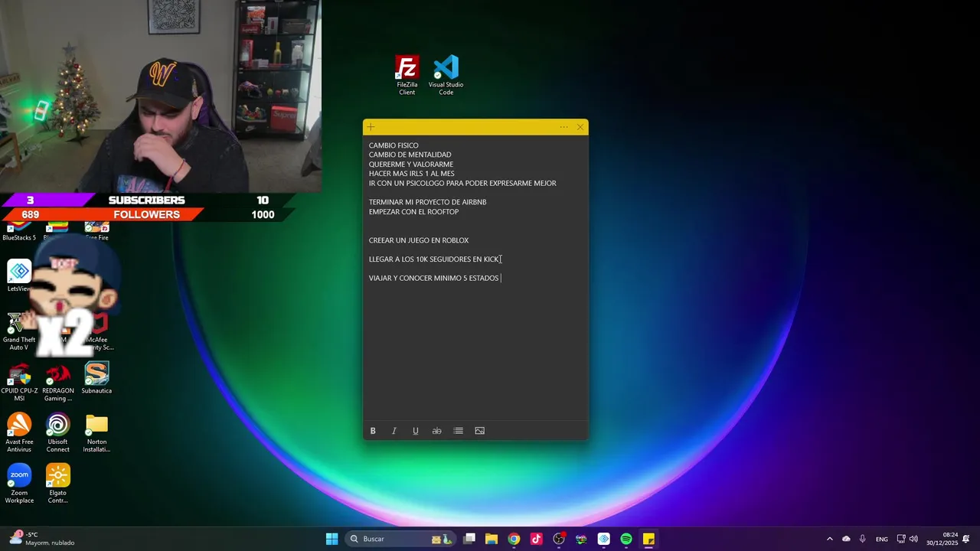
Task: Open Norton Installation folder
Action: tap(96, 433)
